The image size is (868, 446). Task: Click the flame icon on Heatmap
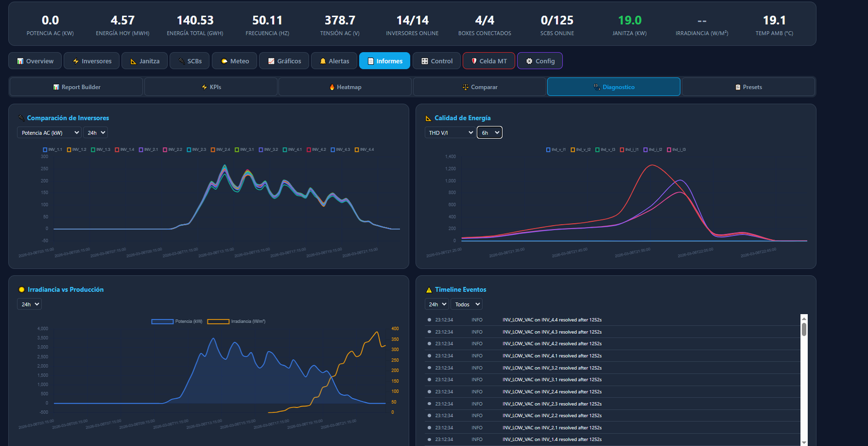pos(332,87)
